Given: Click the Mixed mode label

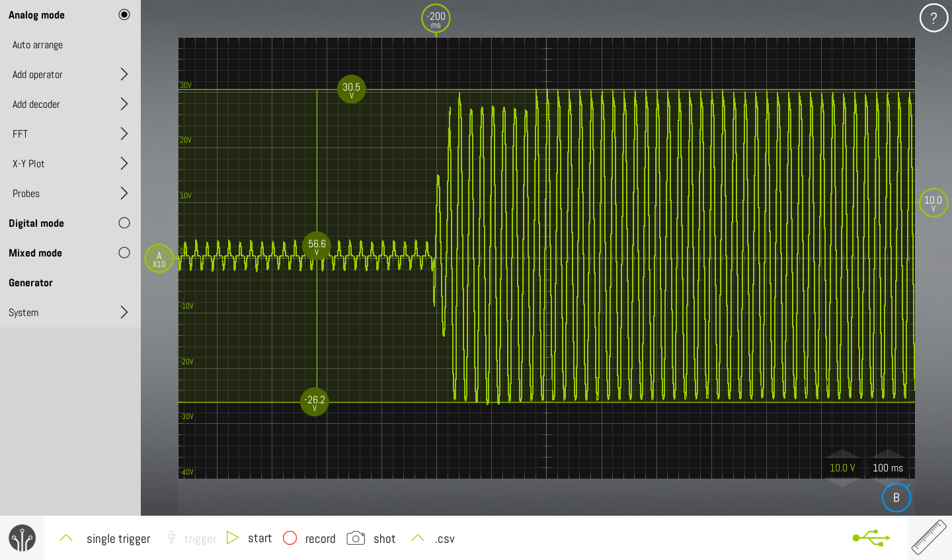Looking at the screenshot, I should (35, 253).
